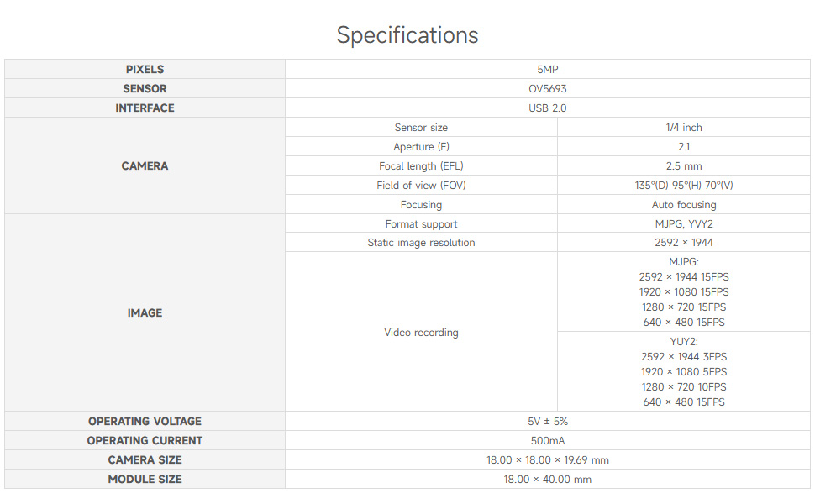Select the Auto focusing value
This screenshot has height=504, width=815.
683,205
